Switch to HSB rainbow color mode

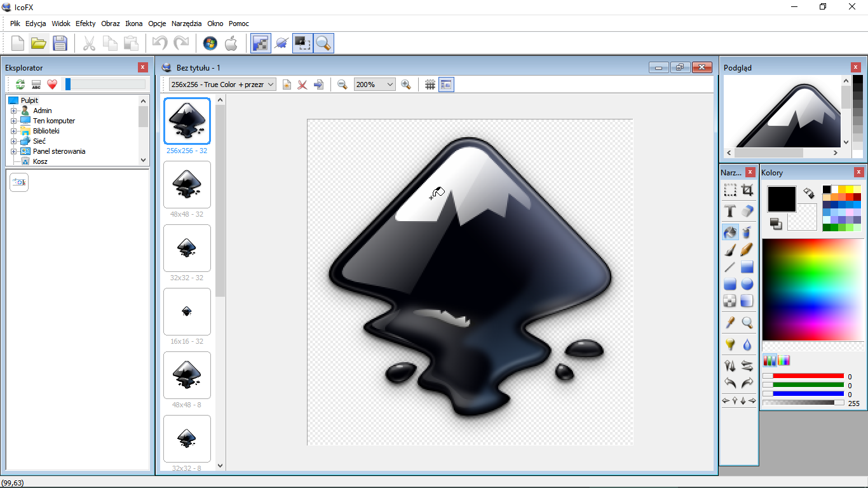tap(784, 361)
